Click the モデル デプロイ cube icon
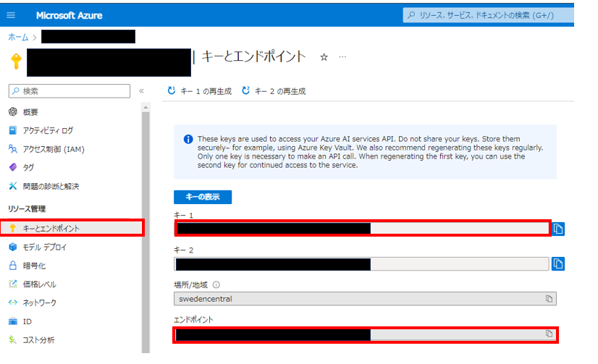The image size is (598, 364). [12, 247]
